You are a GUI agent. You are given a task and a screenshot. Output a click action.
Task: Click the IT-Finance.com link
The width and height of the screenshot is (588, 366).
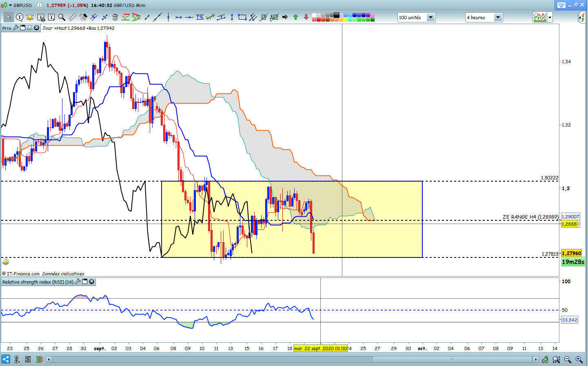click(x=23, y=274)
